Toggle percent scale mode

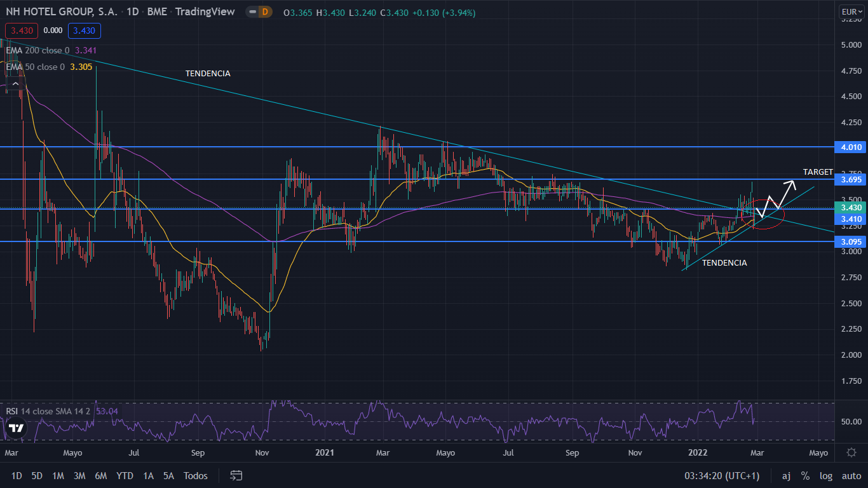[x=805, y=475]
